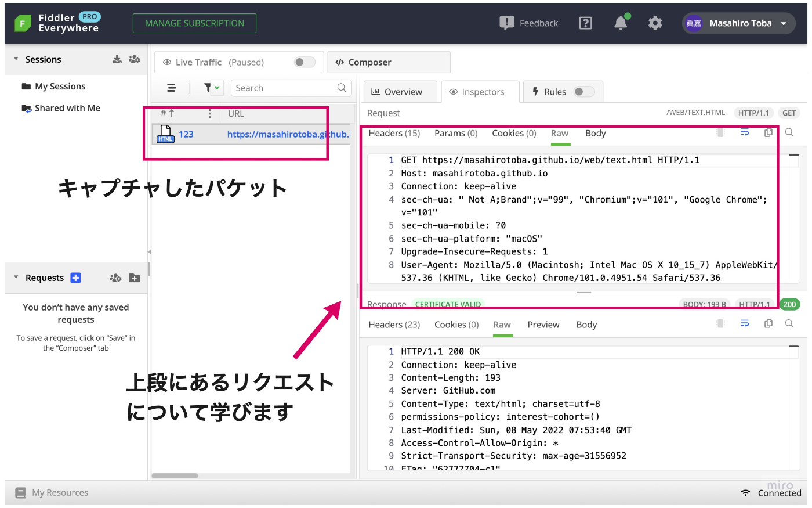Enable the Rules toggle switch
Image resolution: width=812 pixels, height=508 pixels.
[584, 92]
